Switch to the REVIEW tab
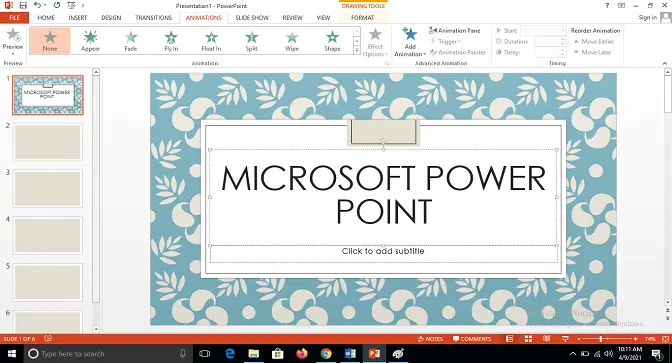 pos(293,18)
